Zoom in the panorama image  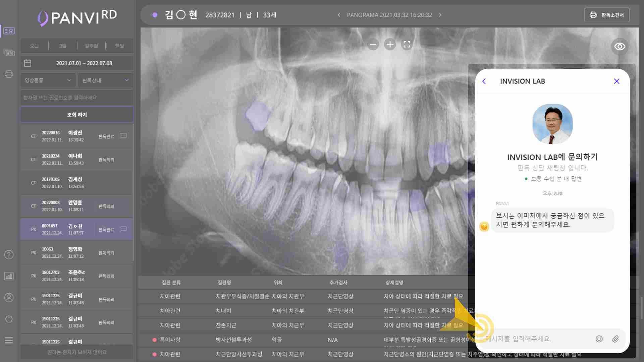click(390, 45)
